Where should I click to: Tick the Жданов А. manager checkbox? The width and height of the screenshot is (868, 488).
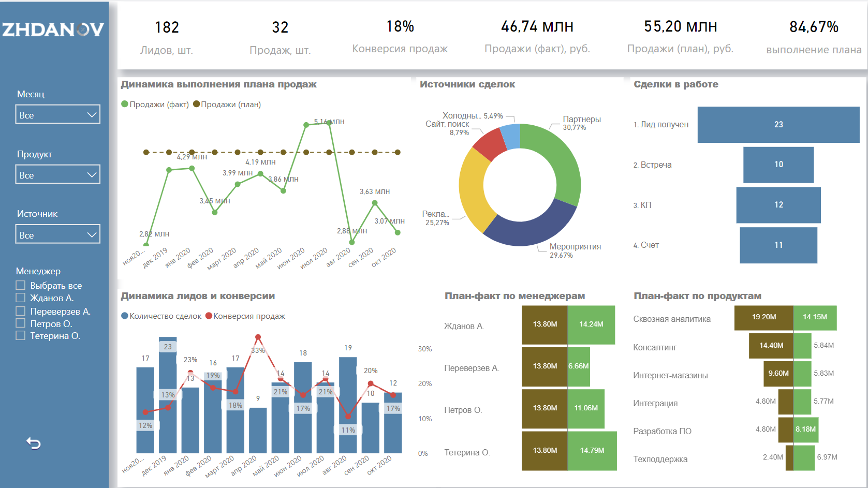21,298
